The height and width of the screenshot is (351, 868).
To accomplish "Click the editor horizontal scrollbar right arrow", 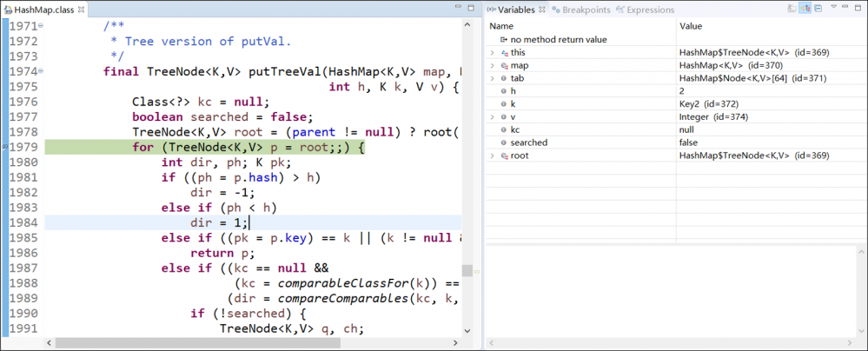I will tap(457, 342).
